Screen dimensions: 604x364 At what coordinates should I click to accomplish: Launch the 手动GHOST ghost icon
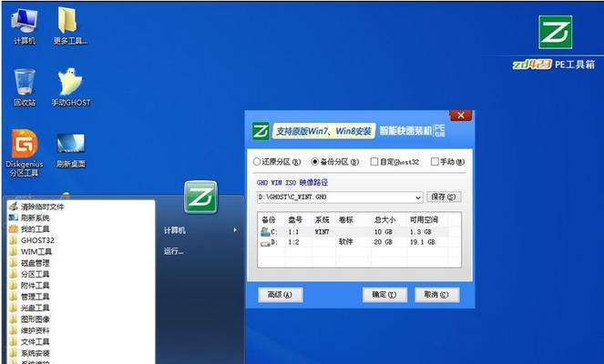pos(71,87)
